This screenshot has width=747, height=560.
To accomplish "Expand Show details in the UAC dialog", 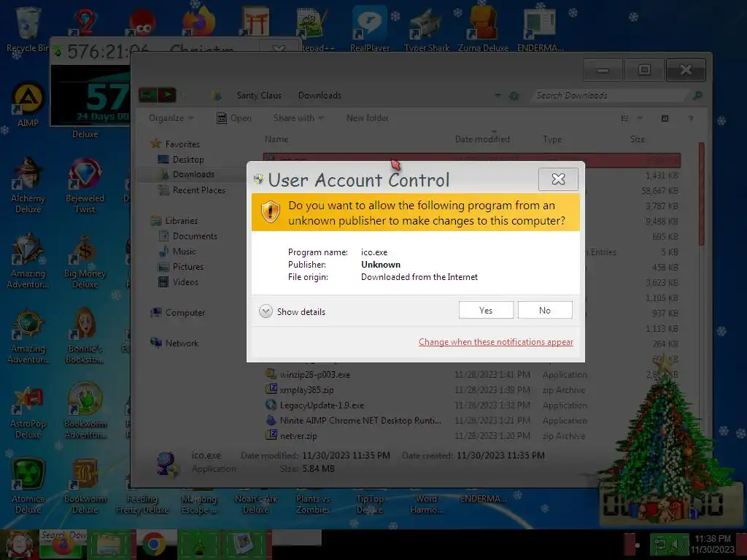I will (293, 311).
